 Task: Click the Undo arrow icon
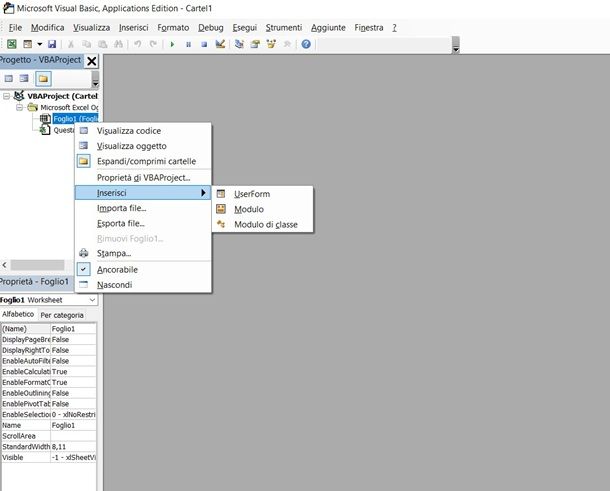pos(137,44)
